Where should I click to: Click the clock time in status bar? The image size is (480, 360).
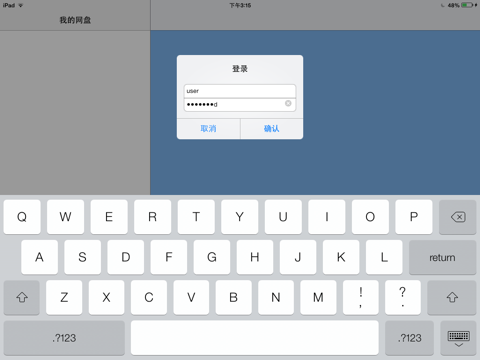(x=240, y=5)
